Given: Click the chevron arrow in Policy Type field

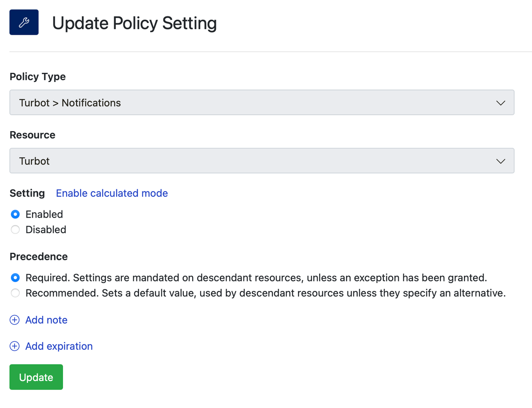Looking at the screenshot, I should point(500,103).
